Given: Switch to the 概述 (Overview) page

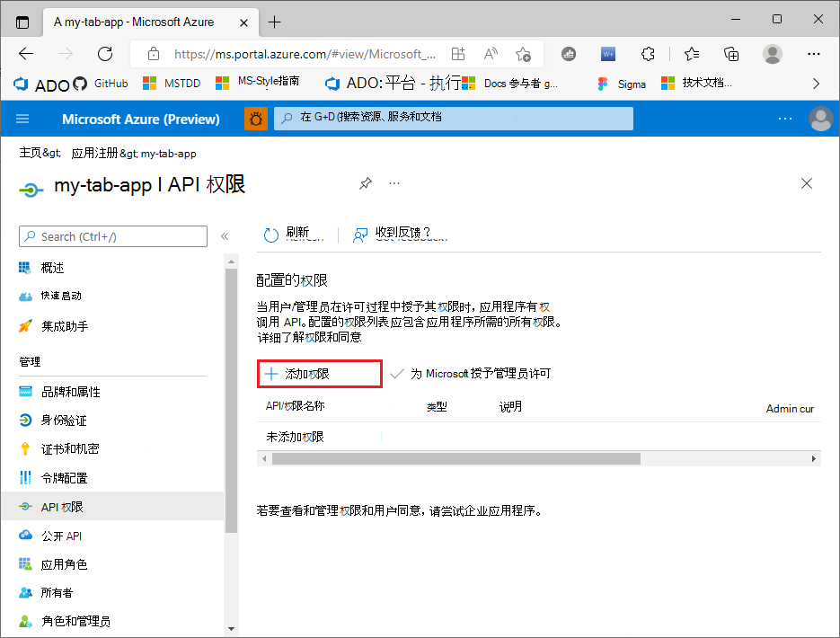Looking at the screenshot, I should (51, 267).
